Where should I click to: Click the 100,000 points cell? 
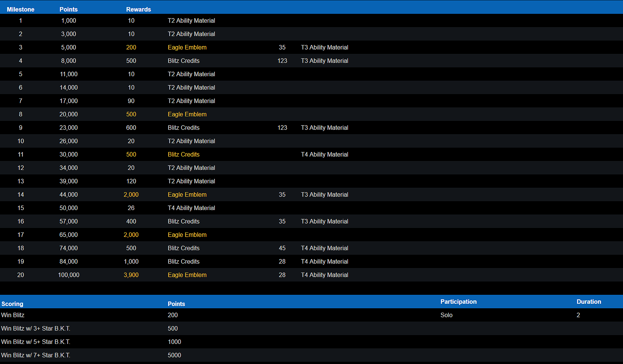[68, 275]
